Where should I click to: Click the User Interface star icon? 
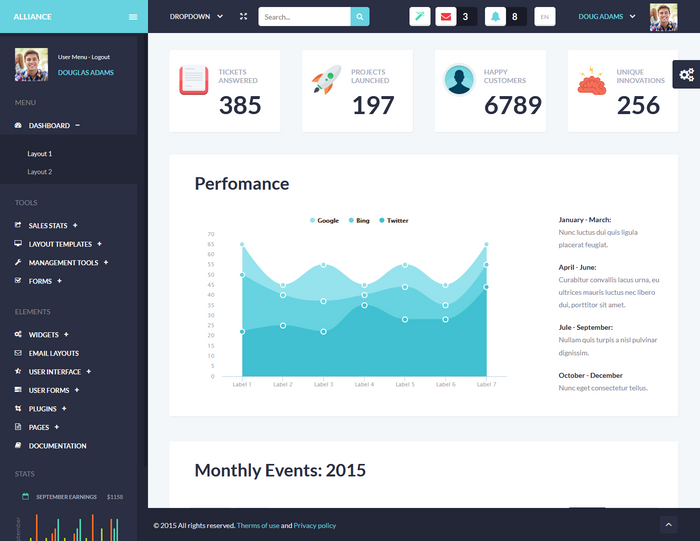pyautogui.click(x=18, y=371)
